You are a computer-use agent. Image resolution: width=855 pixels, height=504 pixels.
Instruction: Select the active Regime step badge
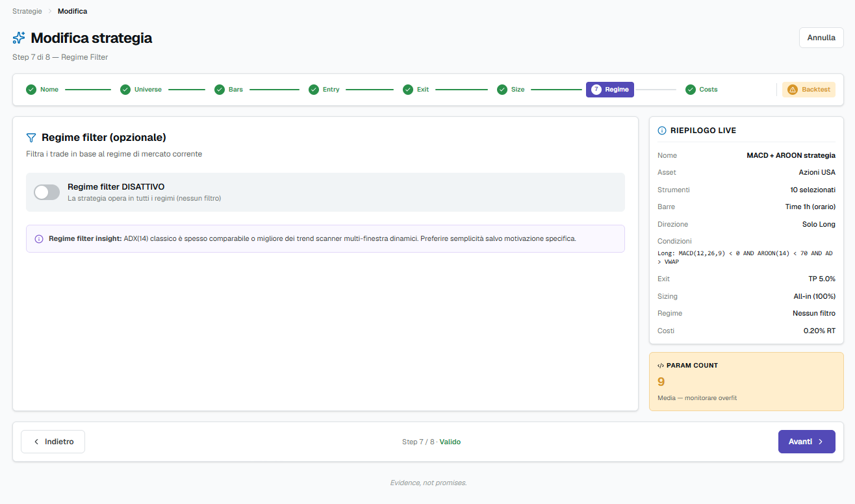point(610,90)
